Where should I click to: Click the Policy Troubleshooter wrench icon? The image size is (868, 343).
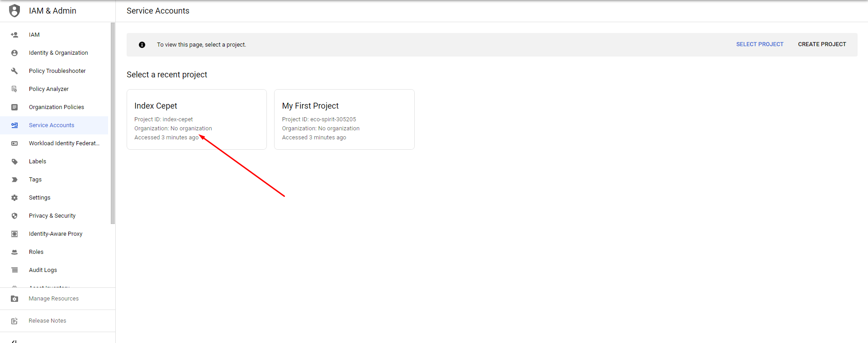pyautogui.click(x=14, y=71)
